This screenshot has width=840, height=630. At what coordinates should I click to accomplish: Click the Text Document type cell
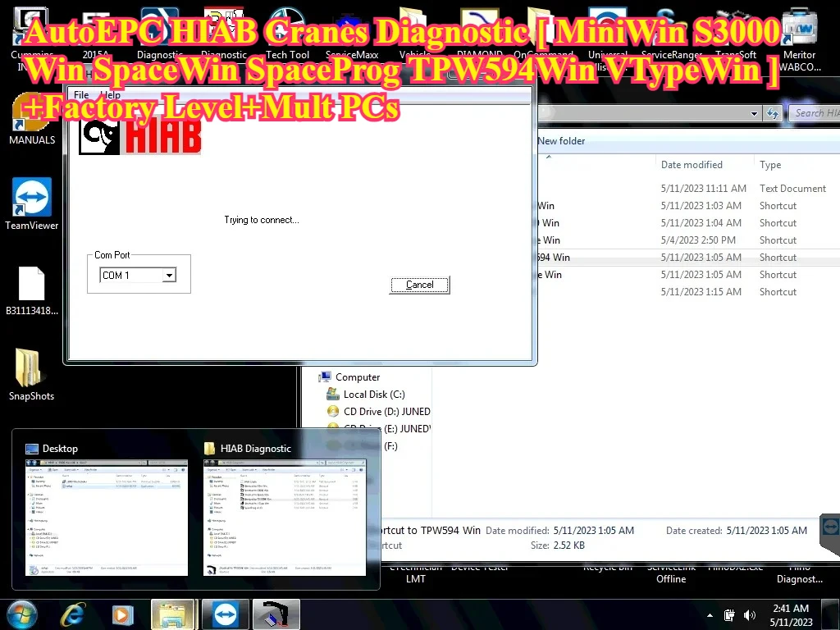coord(792,189)
